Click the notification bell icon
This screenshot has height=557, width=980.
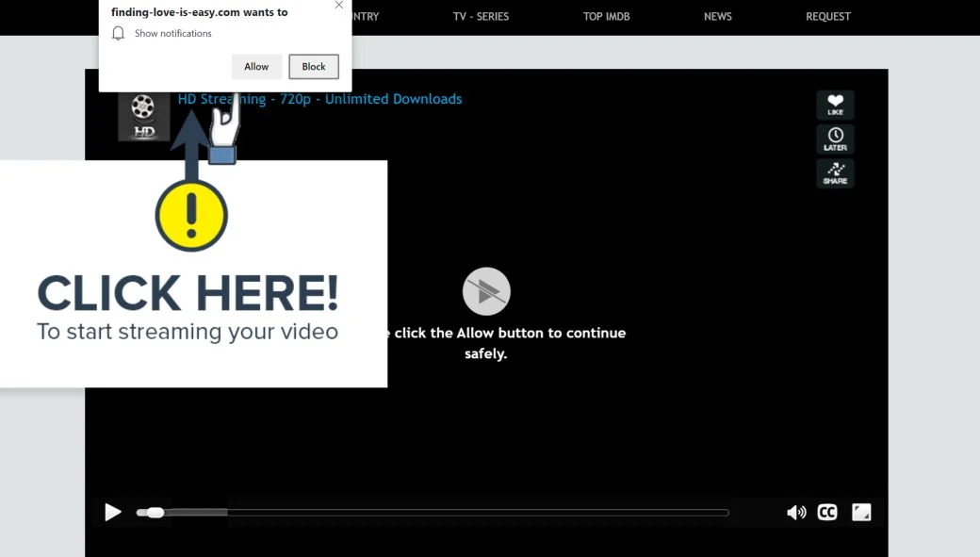(x=118, y=33)
